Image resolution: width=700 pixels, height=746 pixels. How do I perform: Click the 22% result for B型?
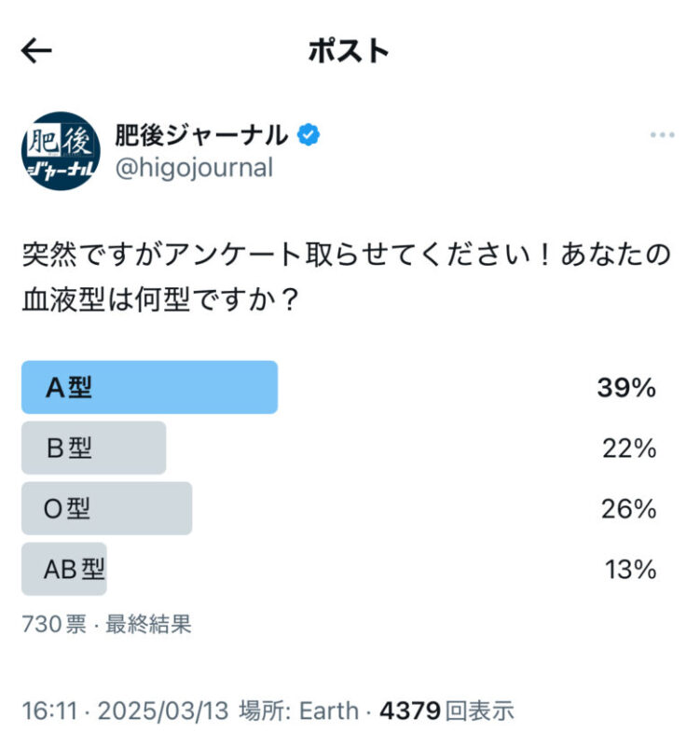tap(629, 449)
